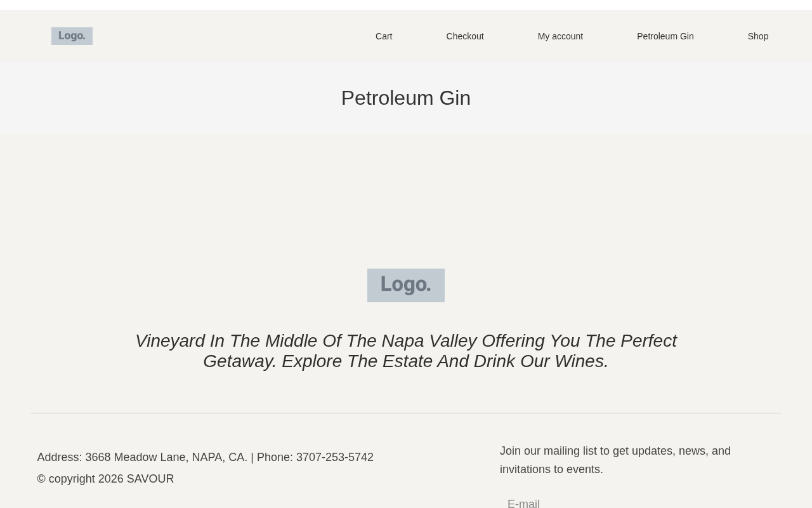
Task: Click the Petroleum Gin page heading
Action: click(x=405, y=98)
